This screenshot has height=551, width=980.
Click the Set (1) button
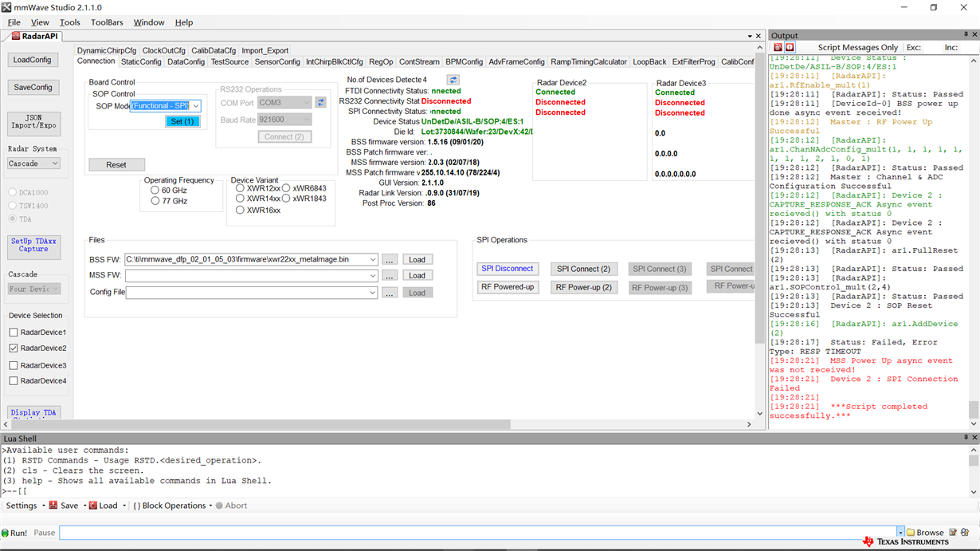coord(182,121)
